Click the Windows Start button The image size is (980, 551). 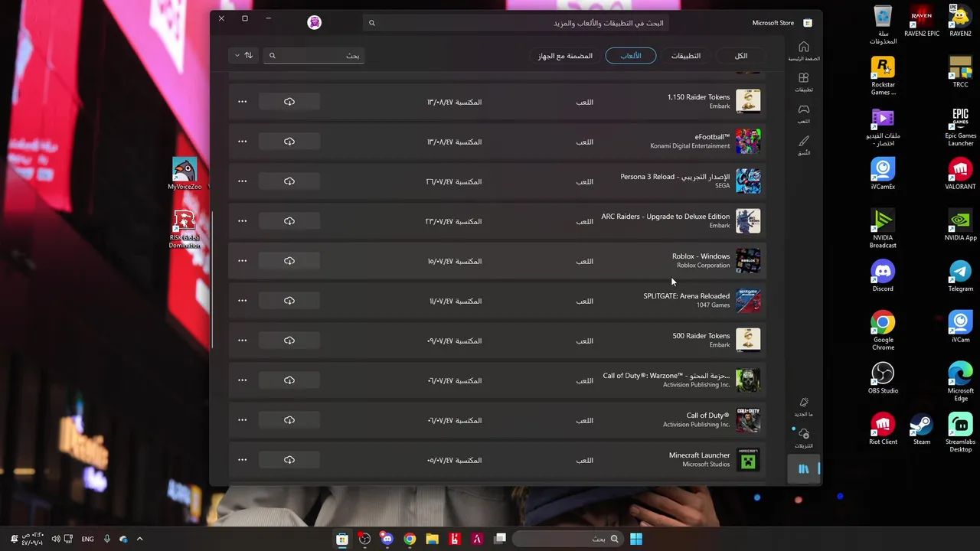tap(636, 539)
